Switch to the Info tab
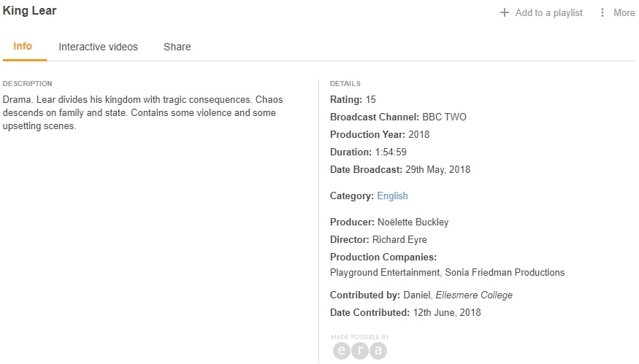This screenshot has height=364, width=639. pos(23,46)
